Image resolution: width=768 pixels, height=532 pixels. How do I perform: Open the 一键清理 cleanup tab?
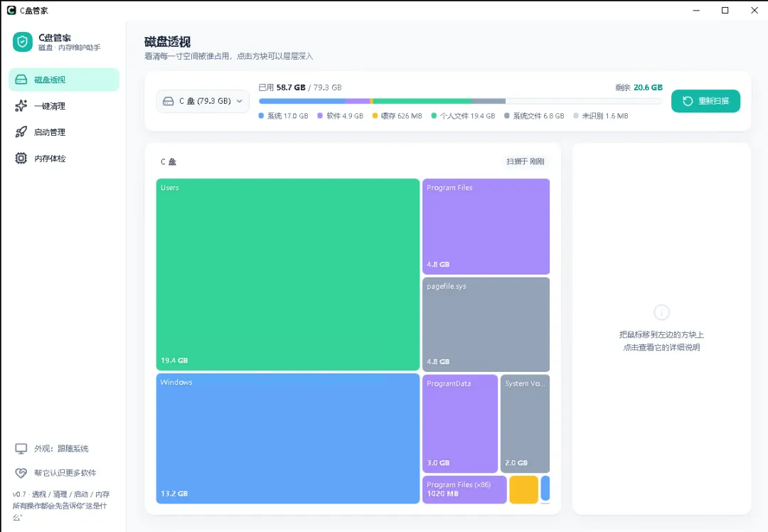[x=64, y=106]
